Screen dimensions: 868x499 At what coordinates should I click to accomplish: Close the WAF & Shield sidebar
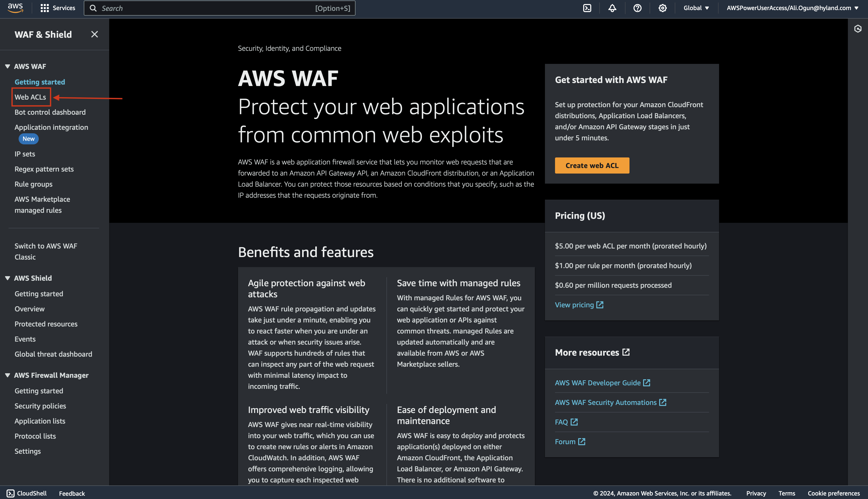click(94, 34)
